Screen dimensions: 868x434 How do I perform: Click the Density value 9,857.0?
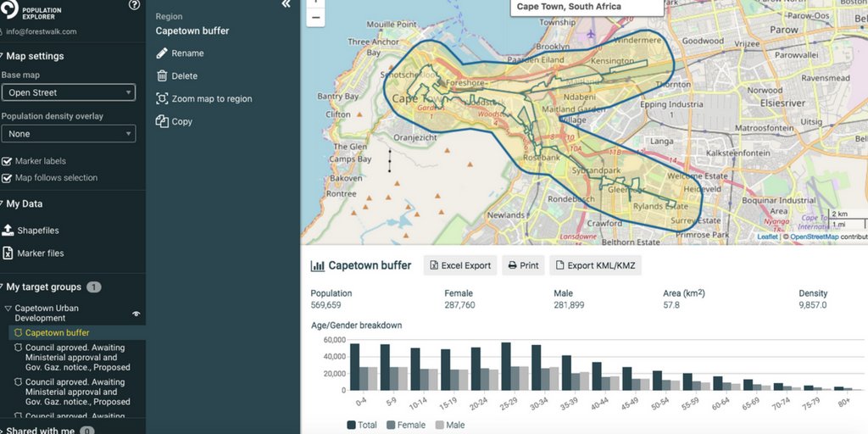813,305
